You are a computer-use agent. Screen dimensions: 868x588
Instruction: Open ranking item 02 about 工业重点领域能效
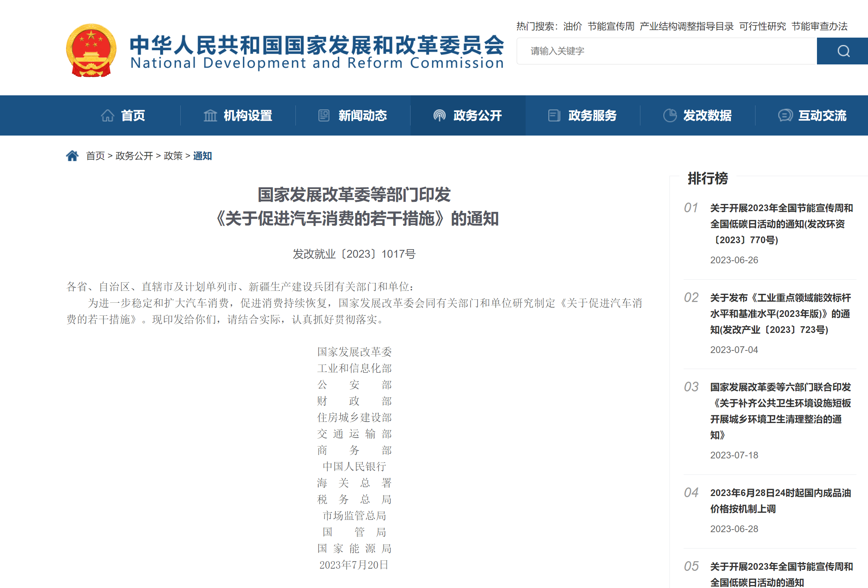click(x=780, y=314)
